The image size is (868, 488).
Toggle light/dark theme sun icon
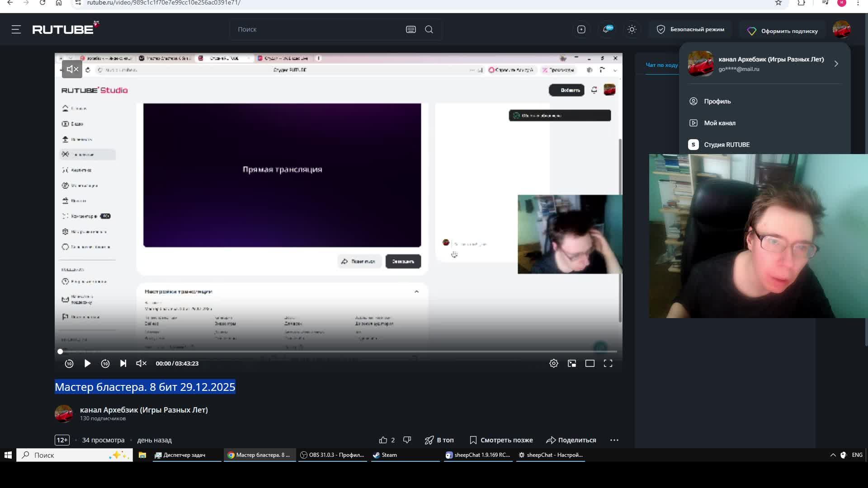(x=632, y=29)
